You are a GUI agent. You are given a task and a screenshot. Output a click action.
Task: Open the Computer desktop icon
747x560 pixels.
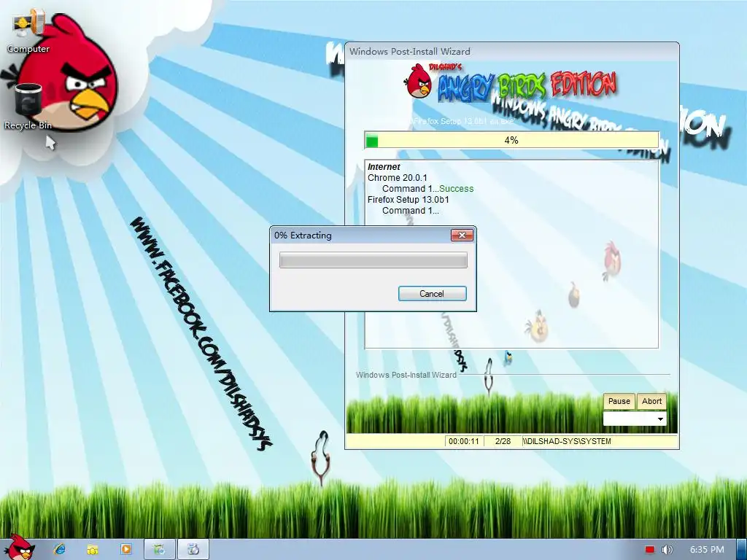[x=28, y=31]
